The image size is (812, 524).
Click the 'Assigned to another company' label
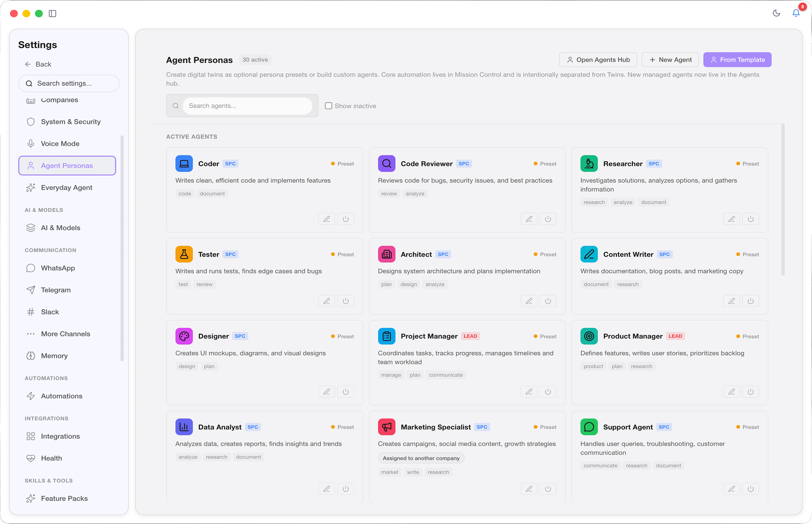tap(421, 458)
